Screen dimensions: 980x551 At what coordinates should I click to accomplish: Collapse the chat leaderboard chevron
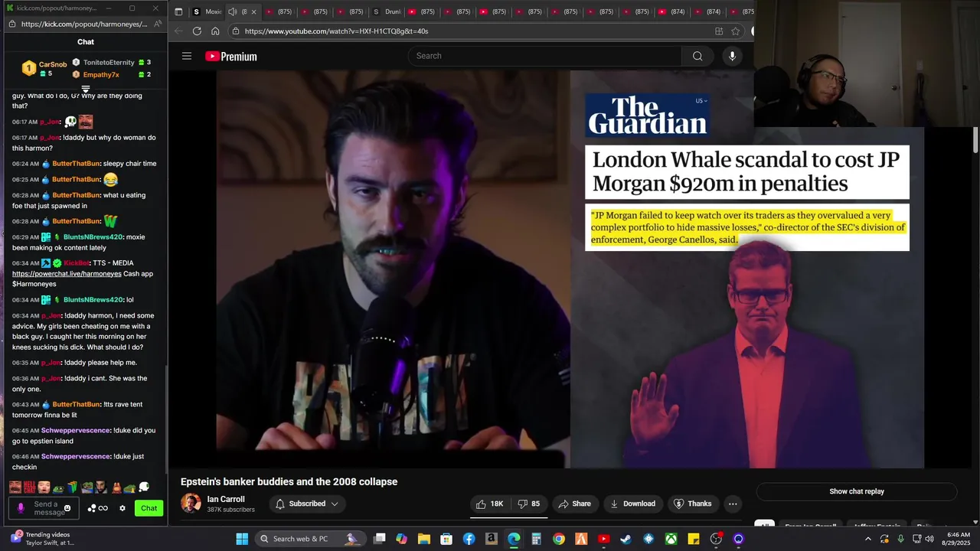86,90
